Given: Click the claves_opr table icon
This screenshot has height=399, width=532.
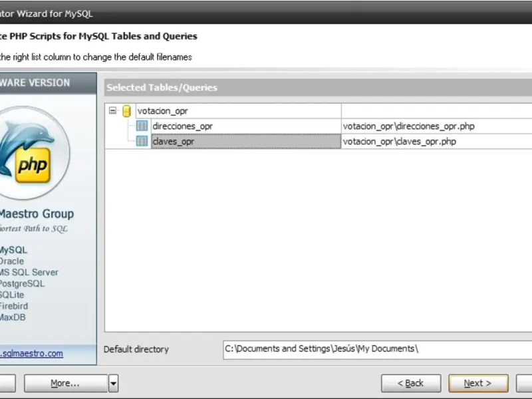Looking at the screenshot, I should 142,141.
